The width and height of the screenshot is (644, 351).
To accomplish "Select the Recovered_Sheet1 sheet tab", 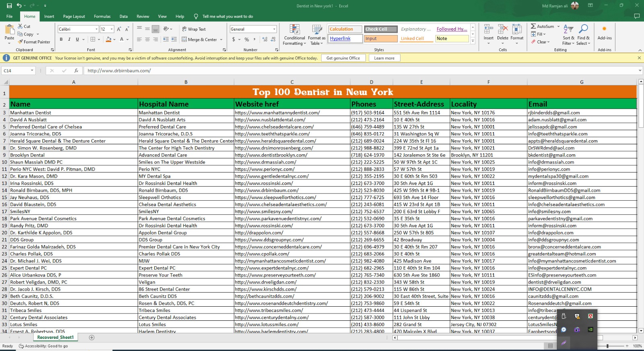I will [56, 338].
